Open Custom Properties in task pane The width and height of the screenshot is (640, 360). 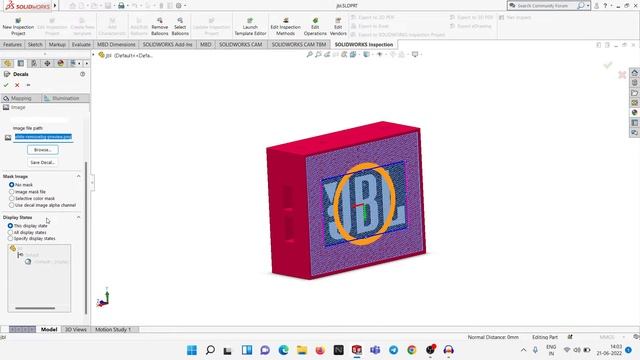[634, 123]
